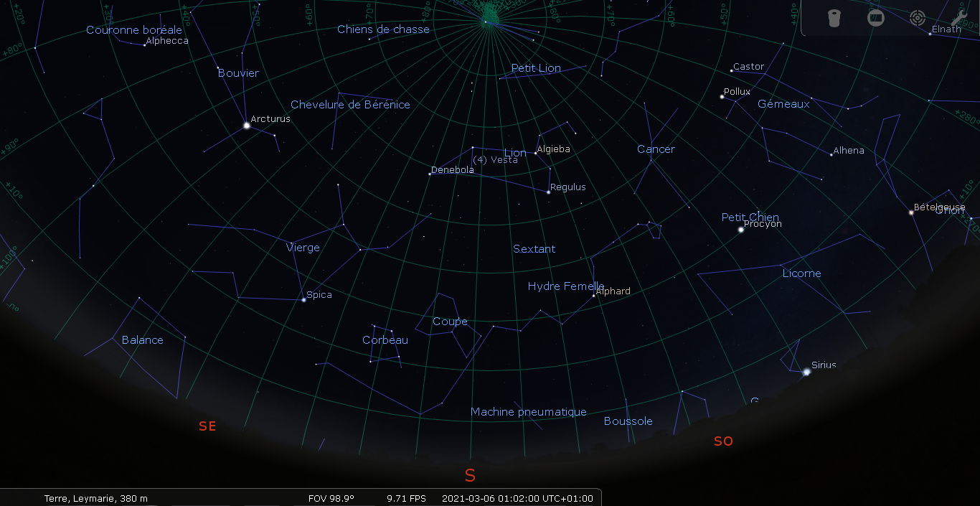Click the Pollux star label
The height and width of the screenshot is (506, 980).
point(737,92)
